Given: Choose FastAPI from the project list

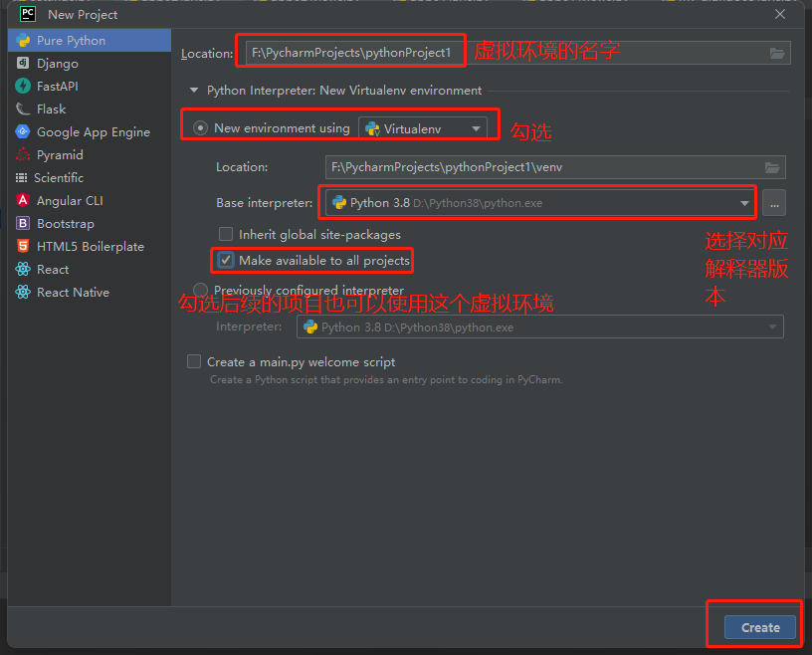Looking at the screenshot, I should tap(90, 86).
